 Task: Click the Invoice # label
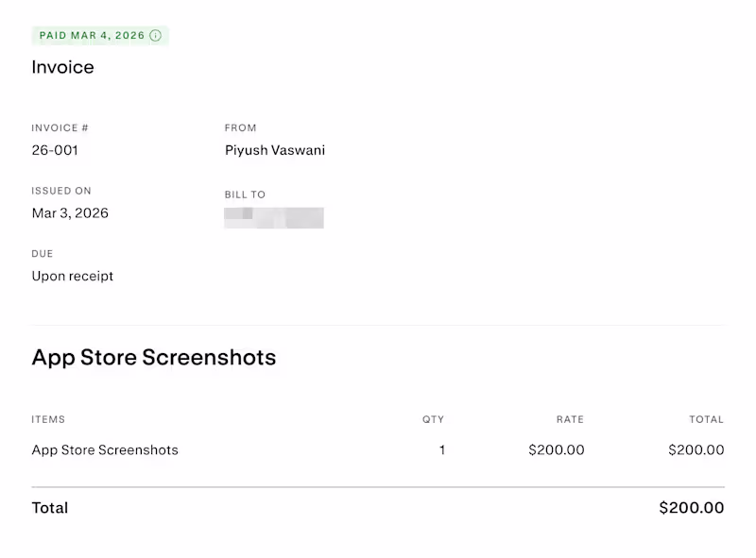click(60, 128)
